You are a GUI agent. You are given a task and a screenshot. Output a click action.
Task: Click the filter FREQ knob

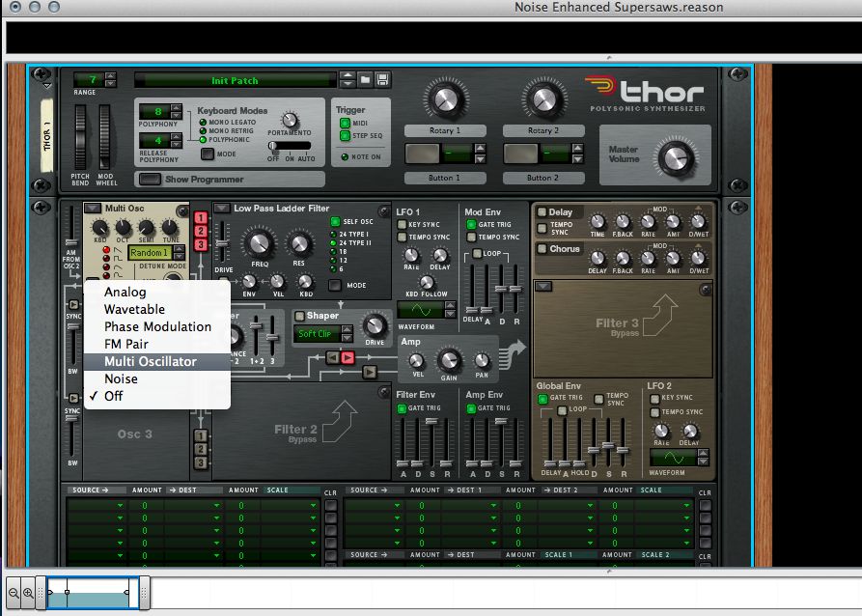[260, 242]
